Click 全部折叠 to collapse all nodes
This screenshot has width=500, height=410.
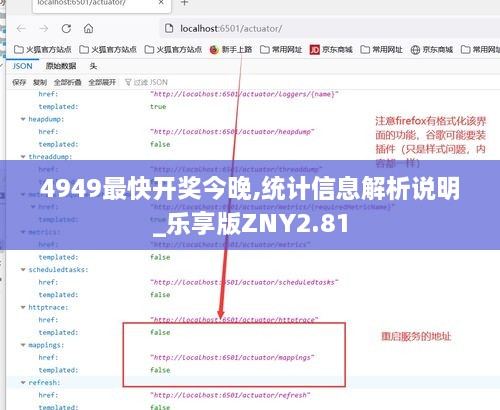pos(68,82)
